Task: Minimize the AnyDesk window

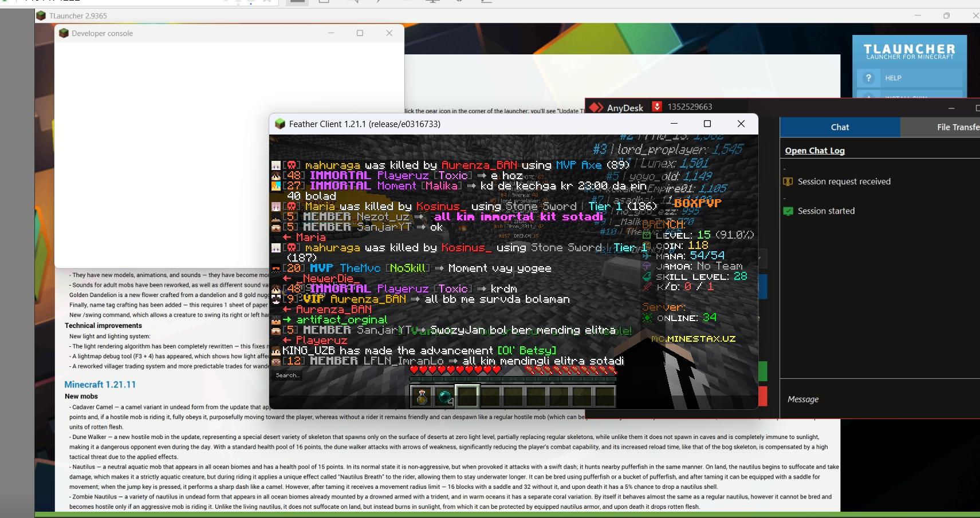Action: [951, 108]
